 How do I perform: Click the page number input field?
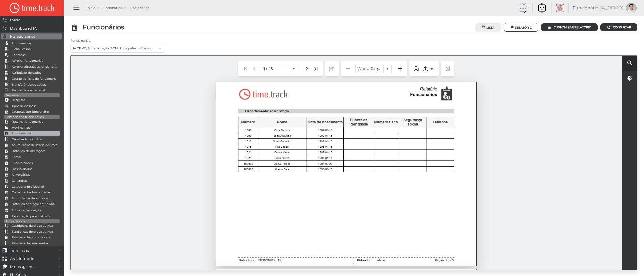tap(276, 69)
